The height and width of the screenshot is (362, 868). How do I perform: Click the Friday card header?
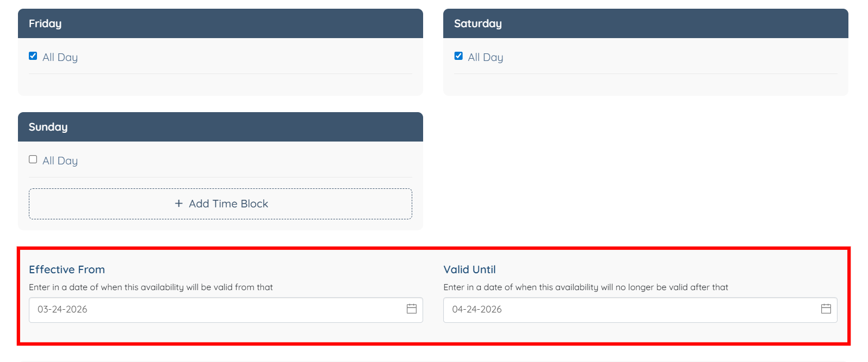pos(220,23)
